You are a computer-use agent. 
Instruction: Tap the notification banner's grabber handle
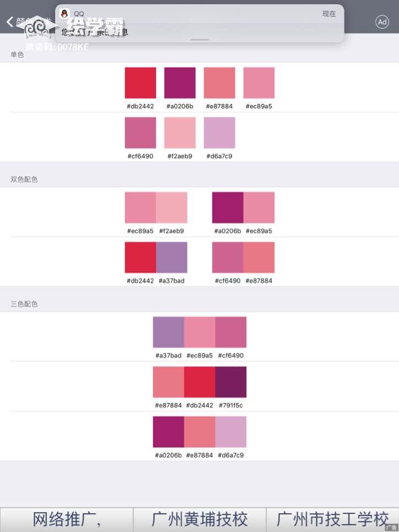pos(199,40)
